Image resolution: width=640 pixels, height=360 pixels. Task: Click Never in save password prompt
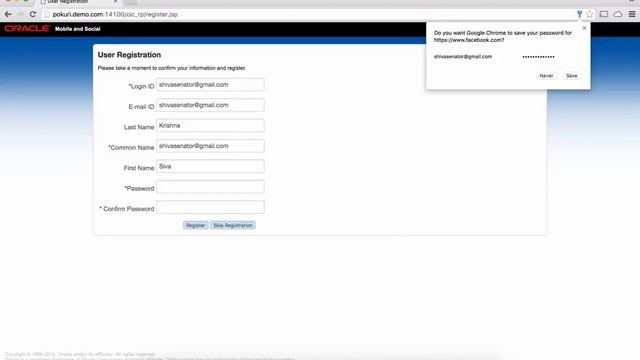coord(546,76)
